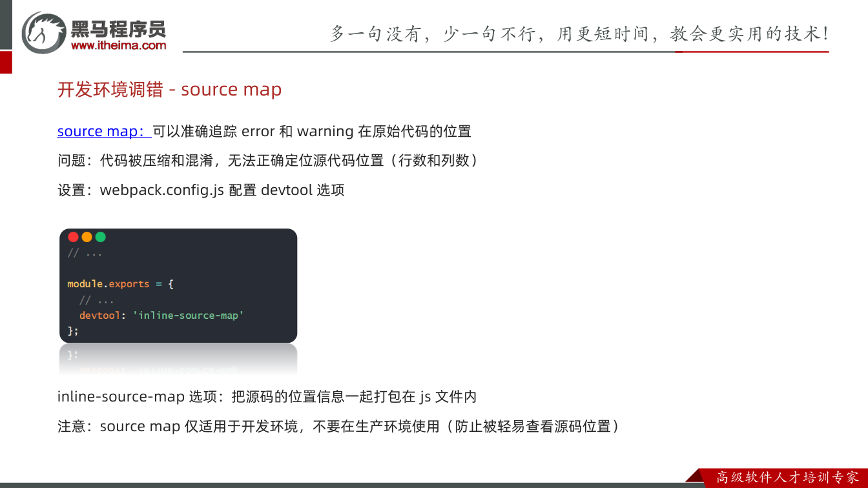Click the line starting with 问题：代码被压缩和混淆

click(269, 161)
